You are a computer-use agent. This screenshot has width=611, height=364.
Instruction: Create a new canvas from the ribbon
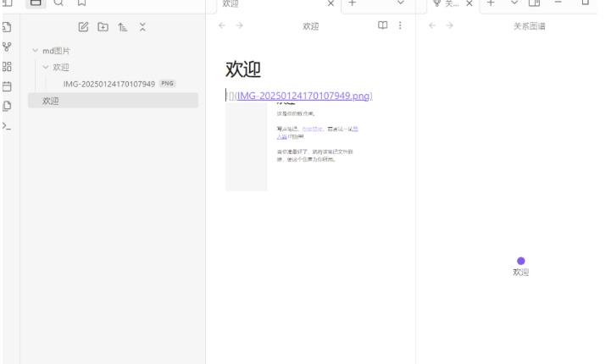[x=7, y=67]
